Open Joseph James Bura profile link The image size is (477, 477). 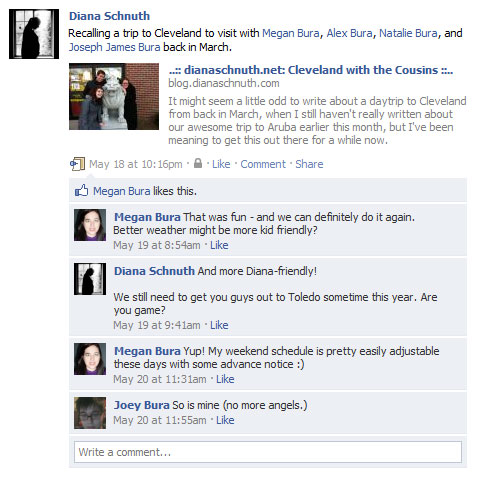114,47
